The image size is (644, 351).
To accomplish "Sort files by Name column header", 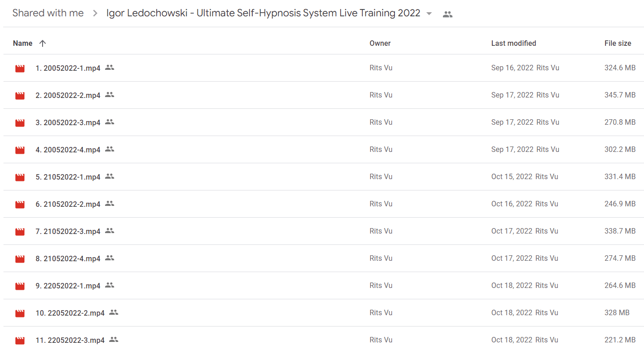I will click(23, 44).
